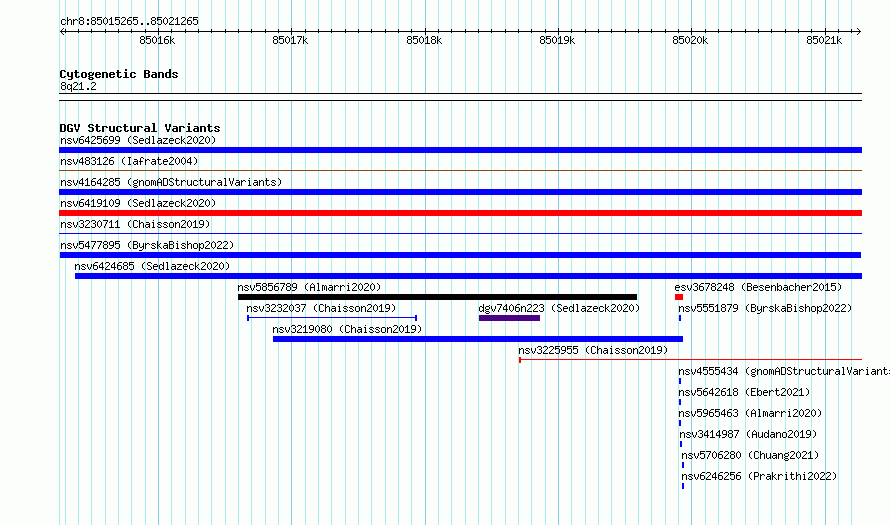Screen dimensions: 890x525
Task: Click the nsv5706280 (Chuang2021) label
Action: tap(750, 455)
